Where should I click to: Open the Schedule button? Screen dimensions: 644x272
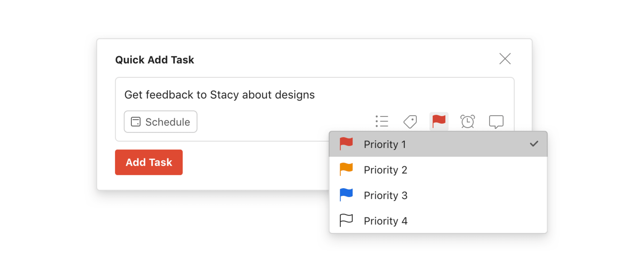161,122
